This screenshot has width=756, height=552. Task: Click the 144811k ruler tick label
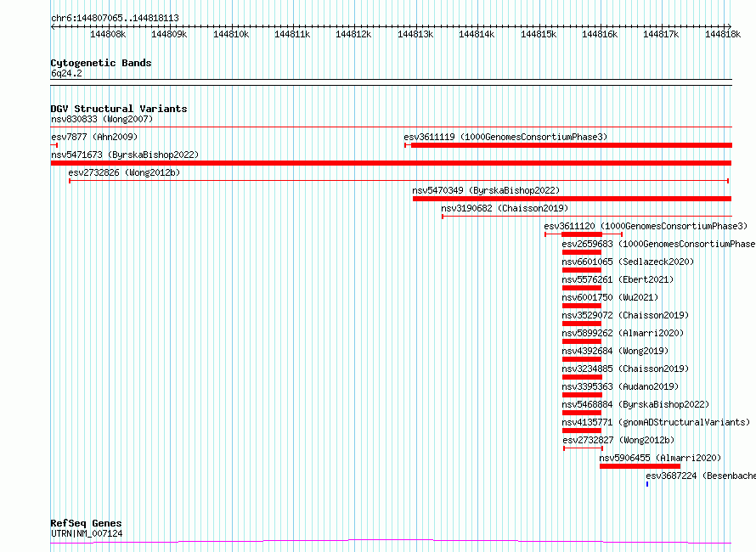tap(292, 34)
